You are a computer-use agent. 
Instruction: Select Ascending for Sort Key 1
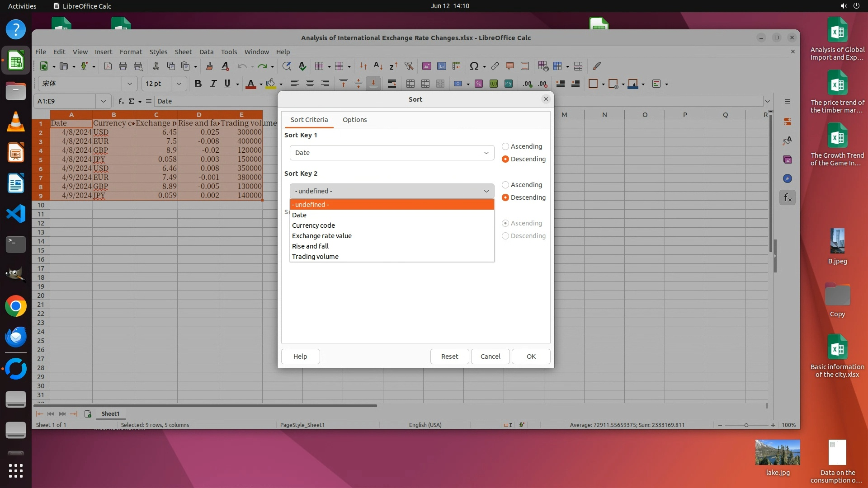tap(505, 146)
